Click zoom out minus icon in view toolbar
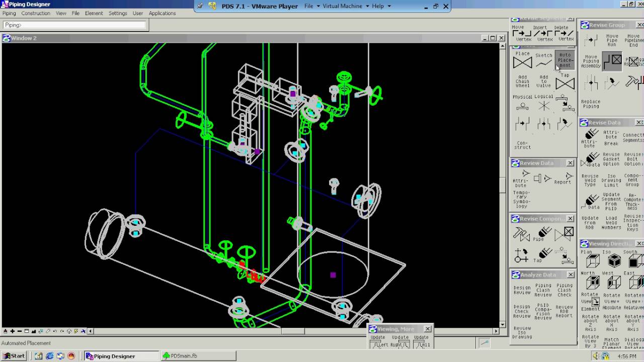 (x=20, y=331)
